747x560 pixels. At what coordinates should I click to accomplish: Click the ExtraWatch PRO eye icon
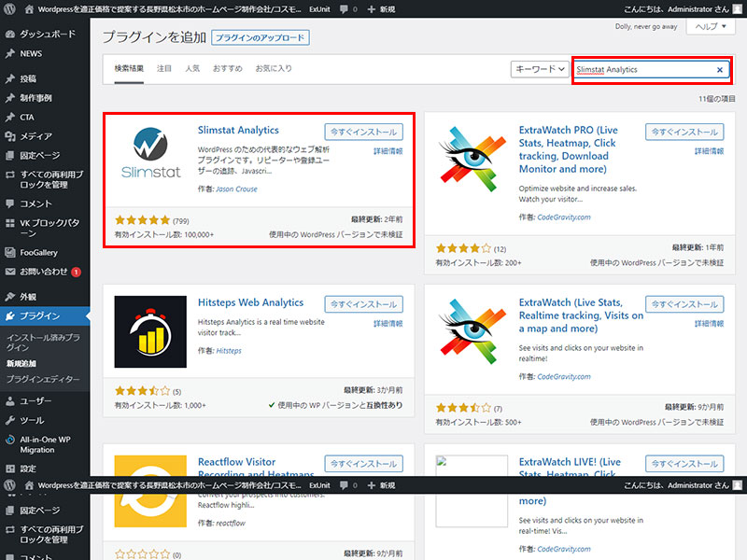click(471, 161)
